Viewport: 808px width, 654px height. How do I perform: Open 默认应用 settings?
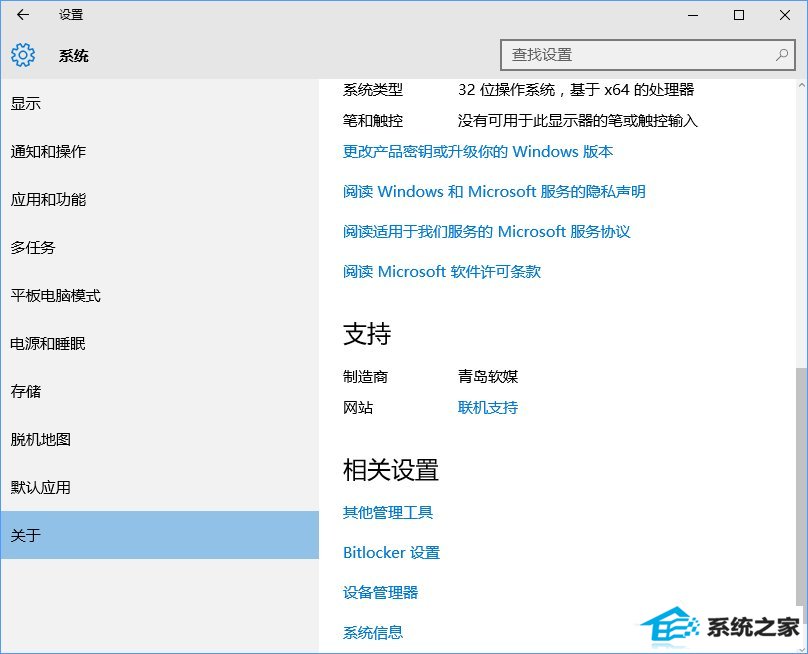click(x=160, y=487)
